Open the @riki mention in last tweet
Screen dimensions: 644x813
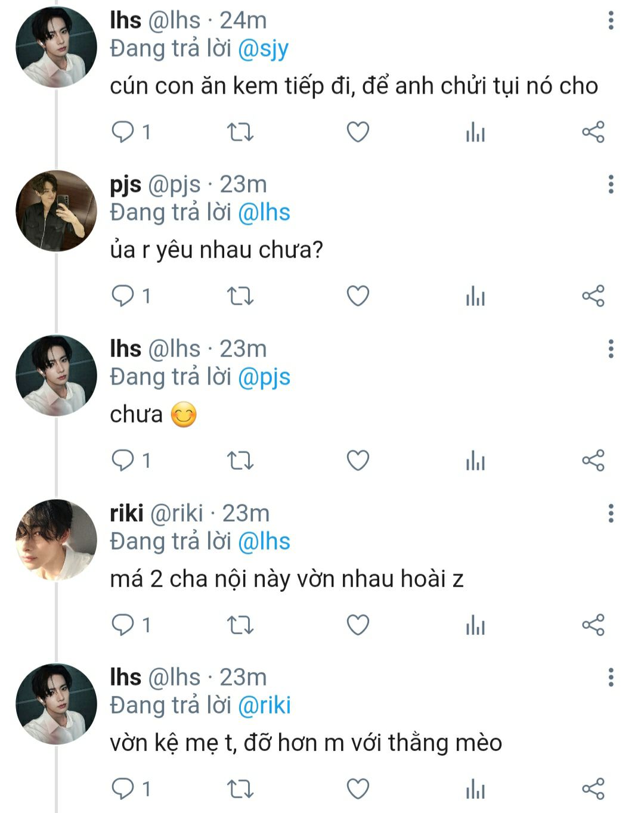[x=264, y=706]
